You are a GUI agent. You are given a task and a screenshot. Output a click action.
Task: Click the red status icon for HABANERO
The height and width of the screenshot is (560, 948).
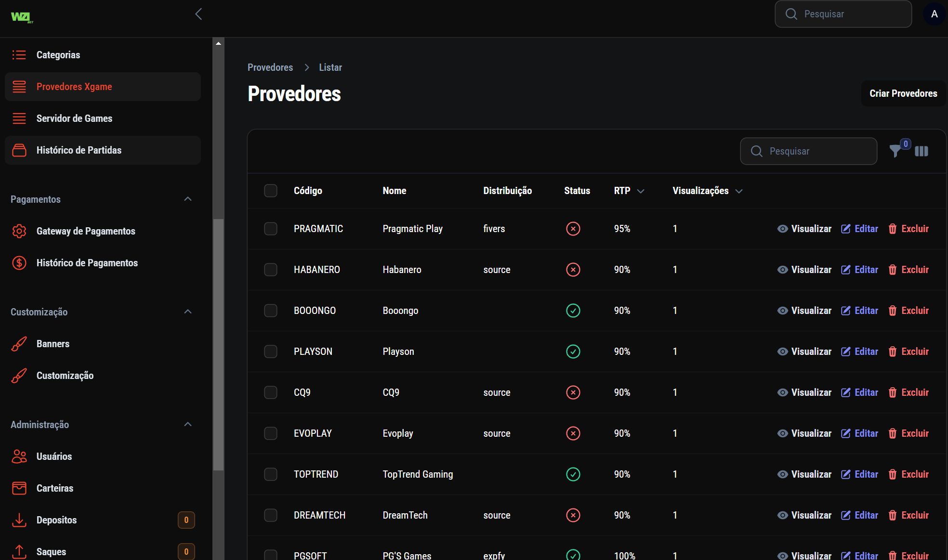tap(573, 270)
